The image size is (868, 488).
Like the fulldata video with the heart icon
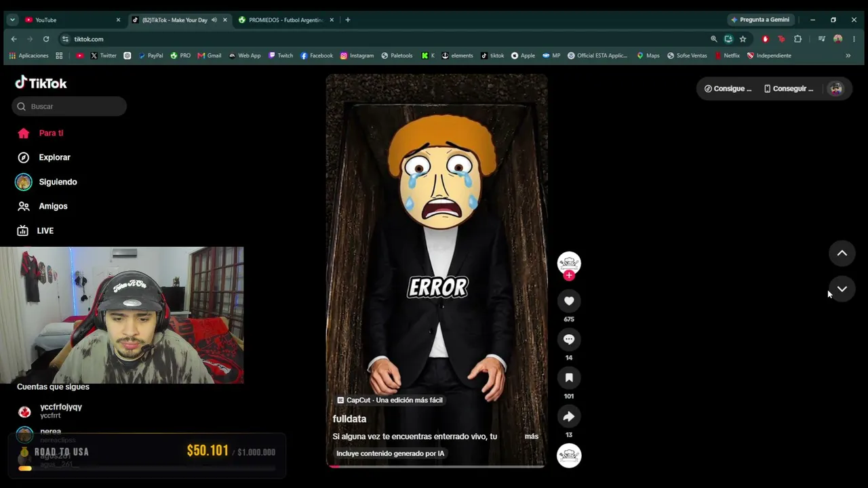point(569,301)
